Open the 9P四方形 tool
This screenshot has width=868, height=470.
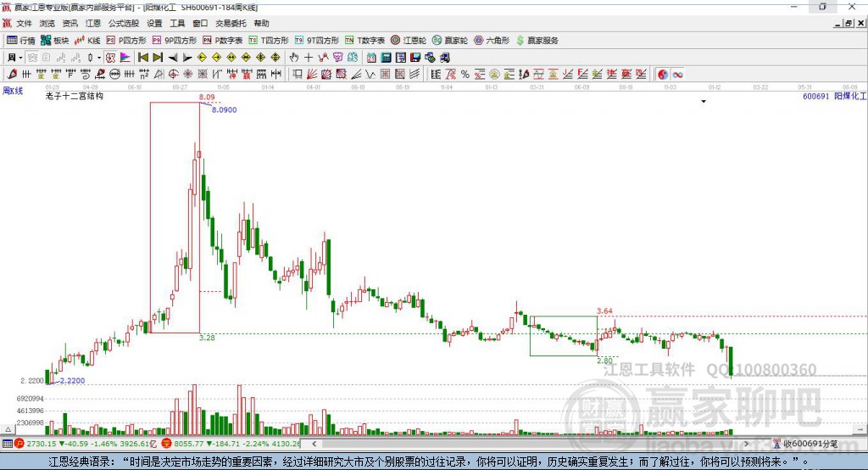click(175, 41)
